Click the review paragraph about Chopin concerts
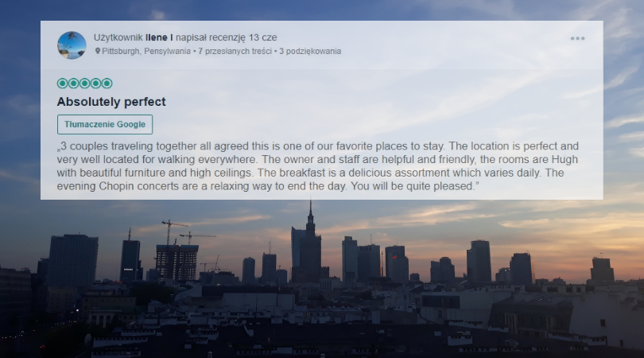 (x=318, y=166)
